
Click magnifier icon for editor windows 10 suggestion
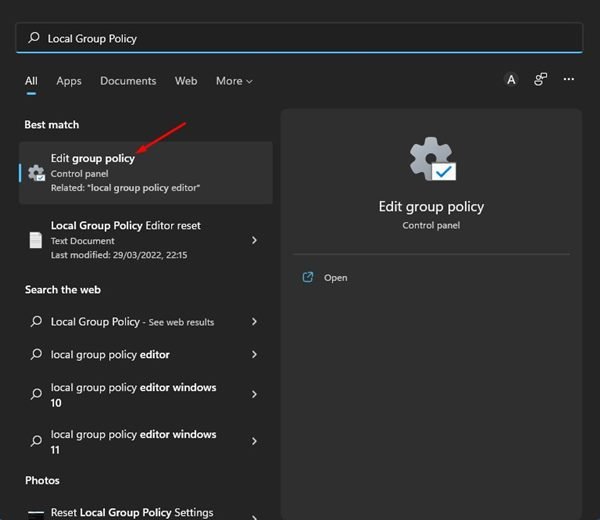pyautogui.click(x=36, y=394)
